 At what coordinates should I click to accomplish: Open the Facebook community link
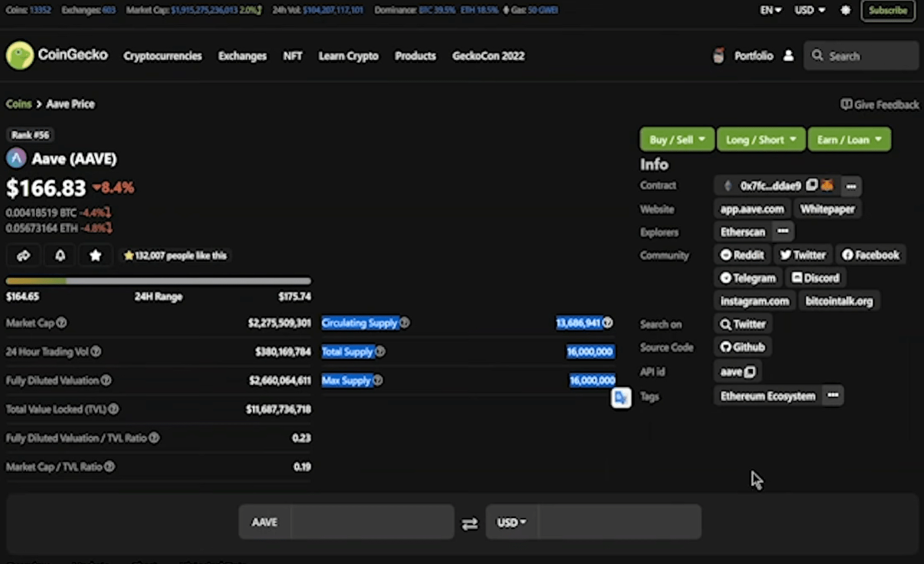[x=870, y=255]
